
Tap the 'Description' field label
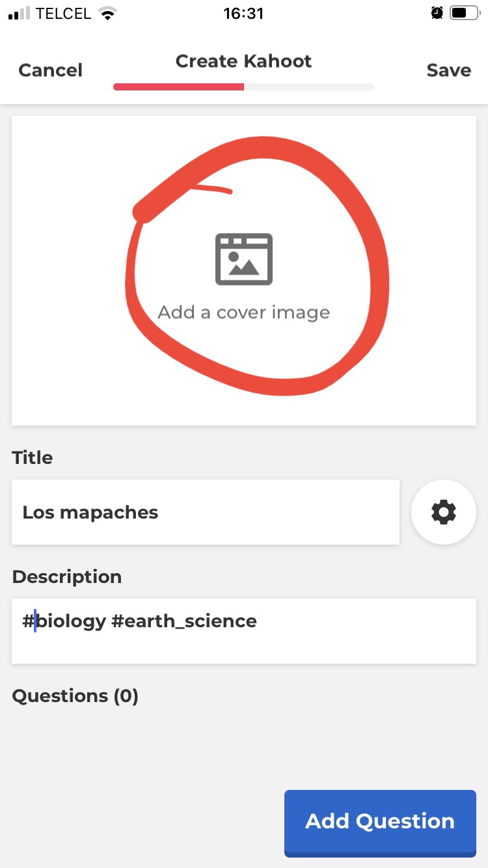(x=67, y=576)
